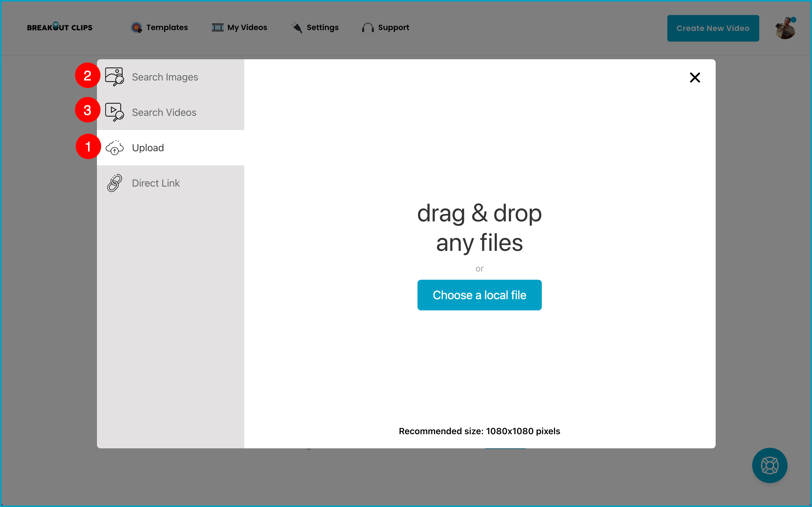Go to Breakout Clips logo home
The height and width of the screenshot is (507, 812).
[60, 27]
